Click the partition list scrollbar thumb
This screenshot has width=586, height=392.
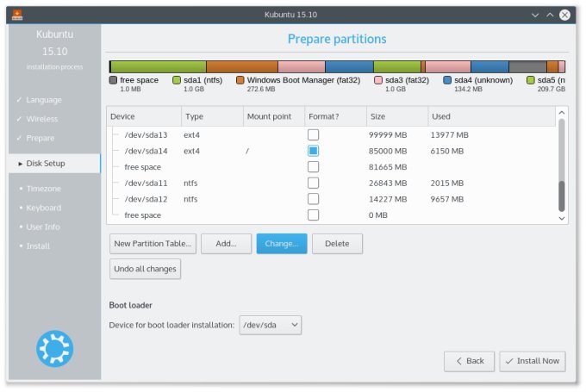(561, 196)
